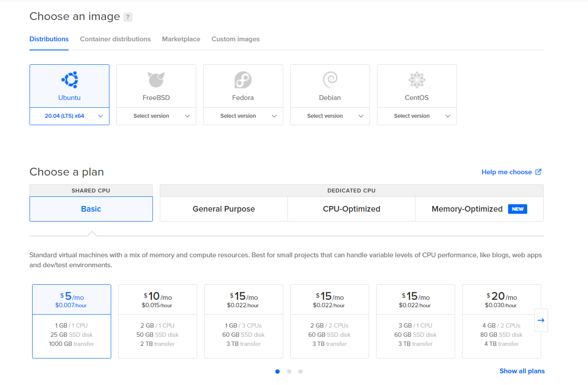This screenshot has height=385, width=588.
Task: Open the Container distributions tab
Action: (115, 39)
